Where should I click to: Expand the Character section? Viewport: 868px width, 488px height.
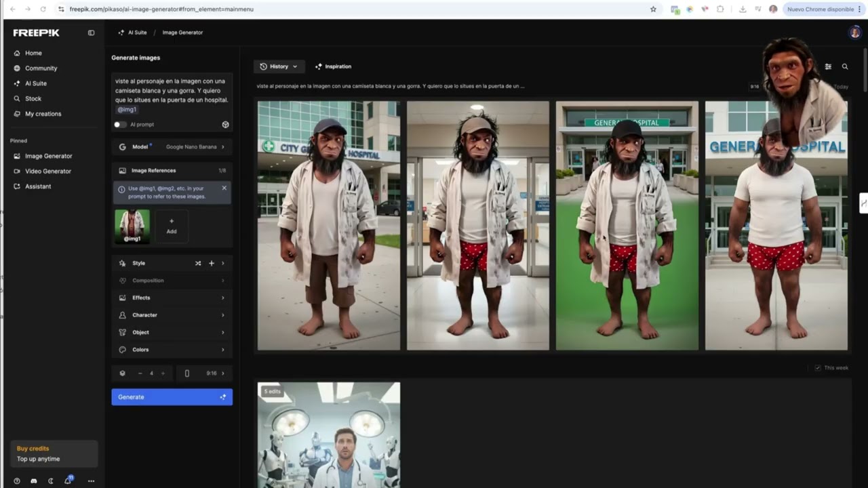pyautogui.click(x=172, y=315)
